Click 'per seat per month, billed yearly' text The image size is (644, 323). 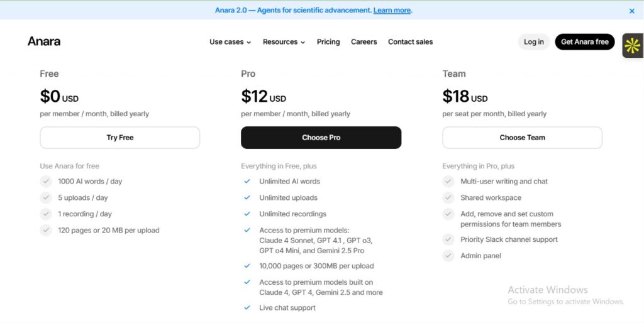pyautogui.click(x=494, y=114)
